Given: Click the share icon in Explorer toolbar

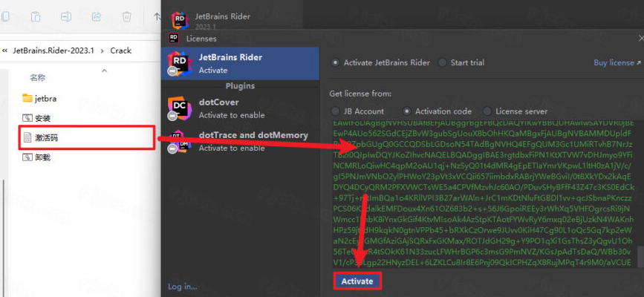Looking at the screenshot, I should point(97,16).
